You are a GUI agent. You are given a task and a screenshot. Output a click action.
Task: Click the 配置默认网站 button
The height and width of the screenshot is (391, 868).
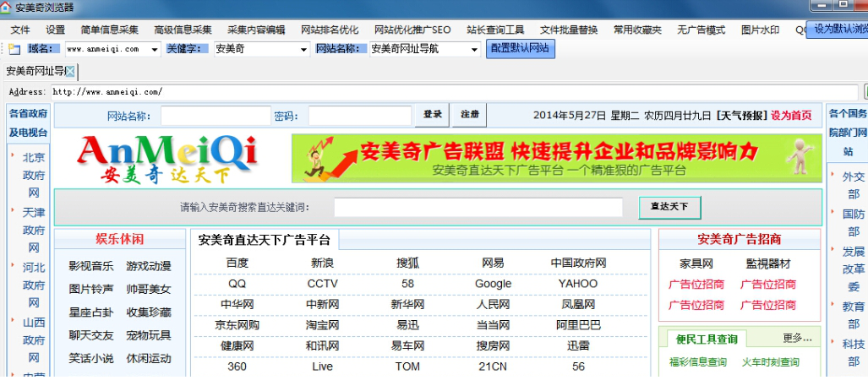click(521, 49)
